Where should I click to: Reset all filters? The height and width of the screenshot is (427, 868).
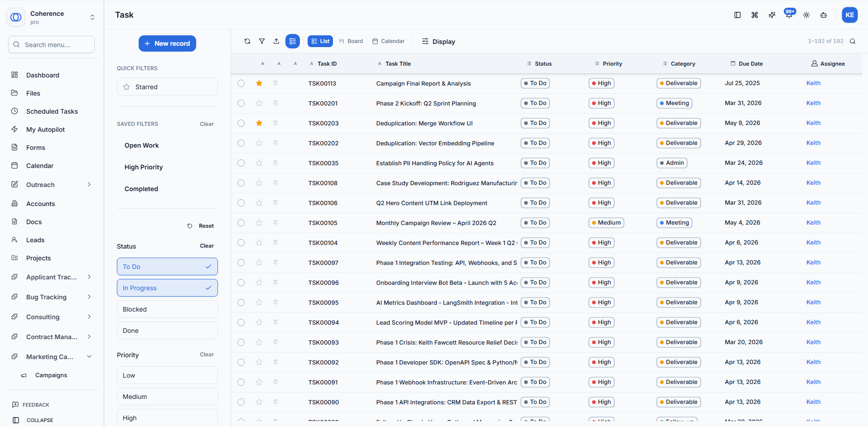pyautogui.click(x=201, y=226)
